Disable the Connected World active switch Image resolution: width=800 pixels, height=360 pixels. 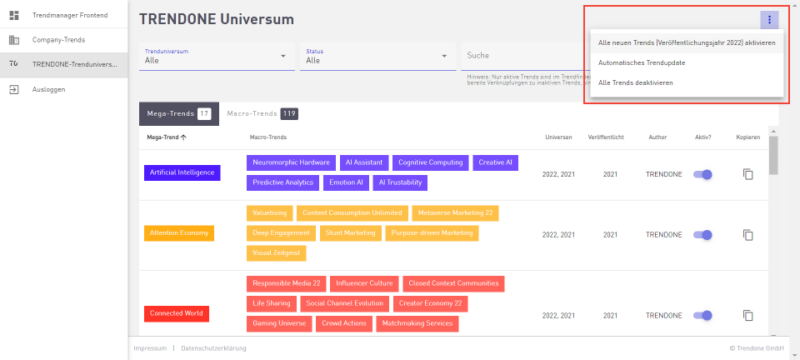pyautogui.click(x=702, y=316)
